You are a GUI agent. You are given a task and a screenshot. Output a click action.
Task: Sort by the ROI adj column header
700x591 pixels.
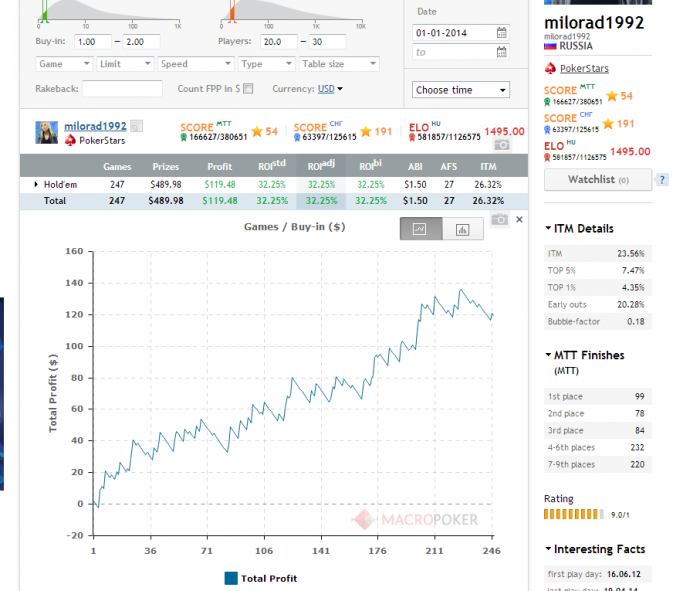pos(321,165)
